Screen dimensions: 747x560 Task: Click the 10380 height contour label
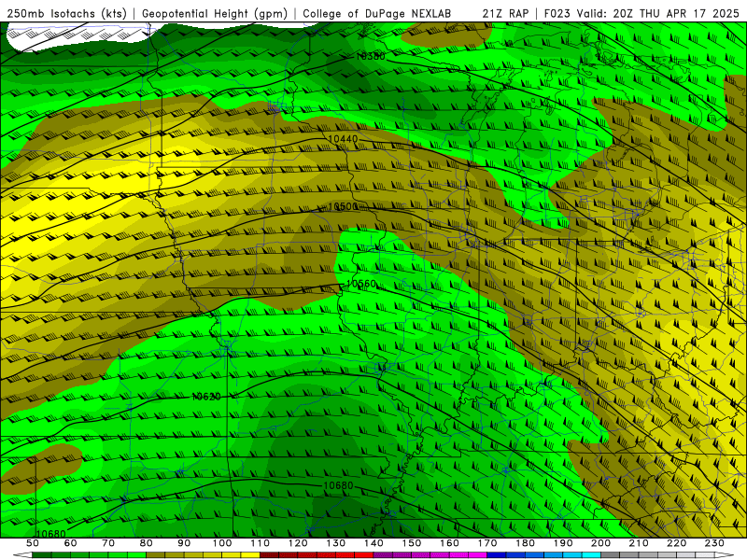click(x=371, y=57)
